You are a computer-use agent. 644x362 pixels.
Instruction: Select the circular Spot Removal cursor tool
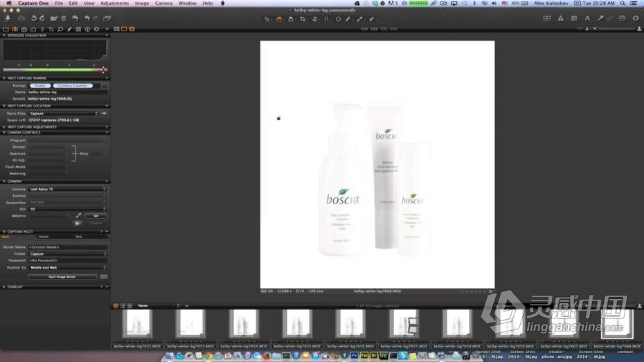coord(338,19)
